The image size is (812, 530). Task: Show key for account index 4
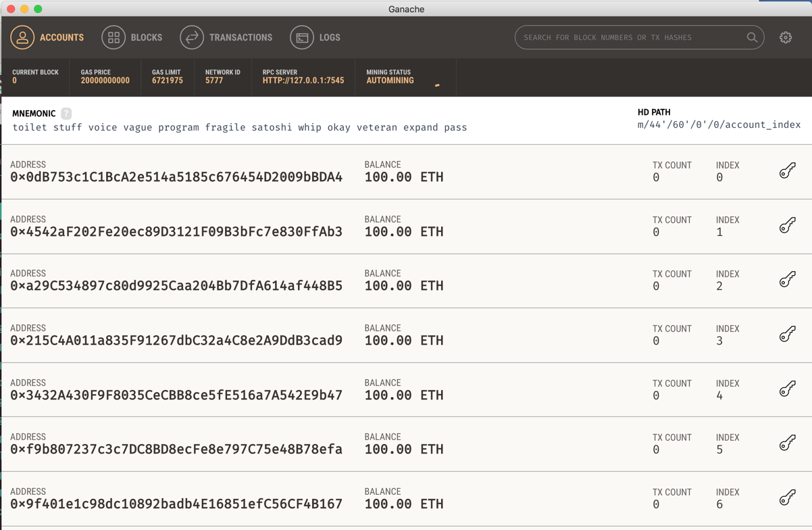click(x=787, y=389)
